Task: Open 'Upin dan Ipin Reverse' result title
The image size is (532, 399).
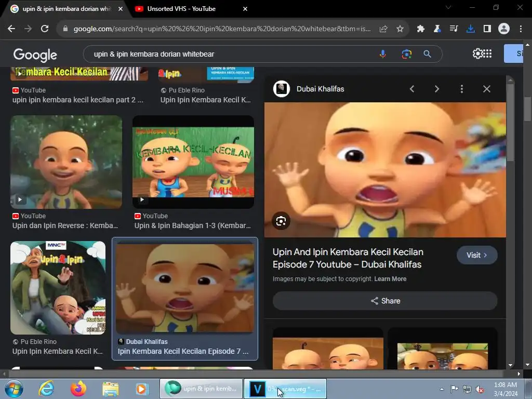Action: 65,225
